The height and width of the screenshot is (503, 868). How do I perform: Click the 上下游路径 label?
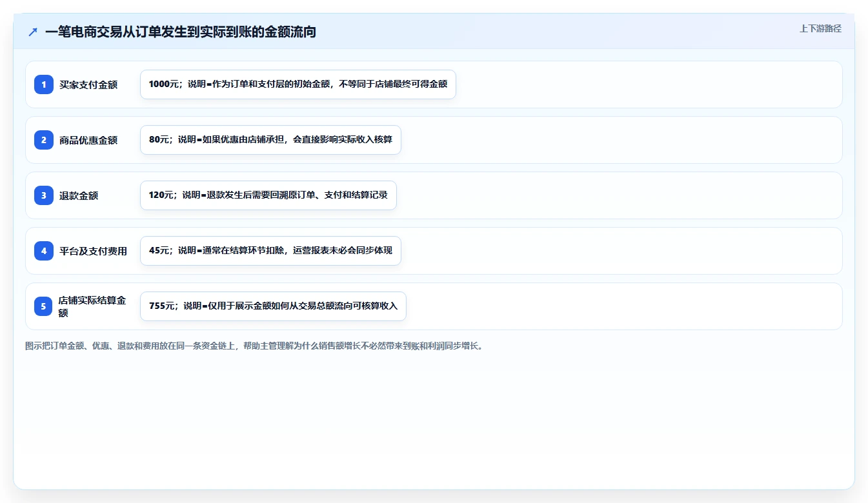pos(820,28)
